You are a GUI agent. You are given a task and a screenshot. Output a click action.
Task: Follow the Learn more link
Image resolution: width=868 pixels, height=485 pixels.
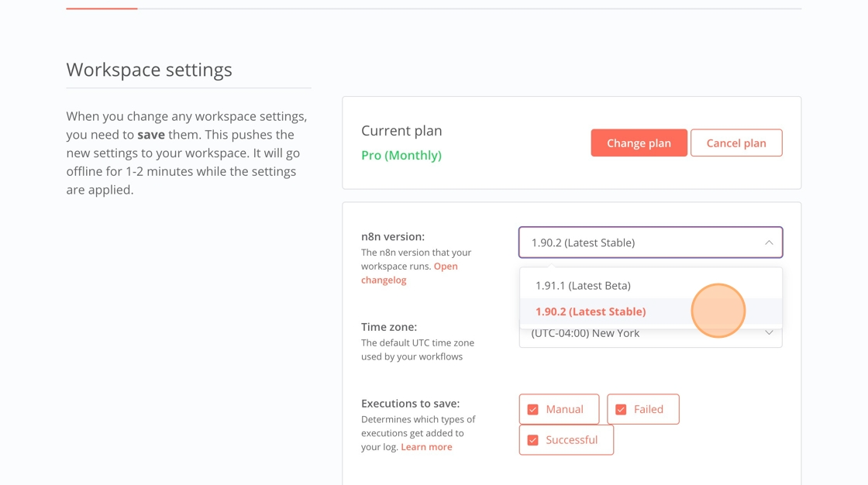(426, 447)
